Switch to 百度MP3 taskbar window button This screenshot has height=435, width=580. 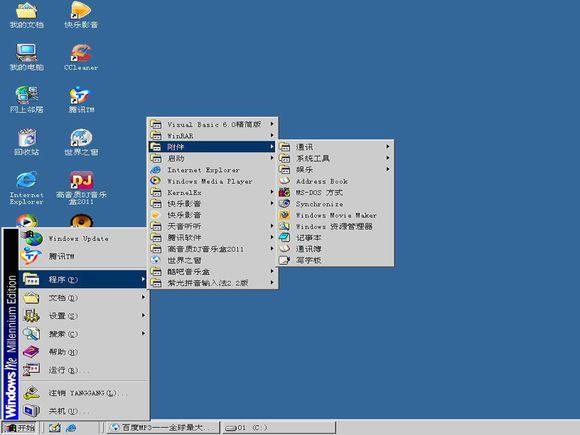pos(163,428)
